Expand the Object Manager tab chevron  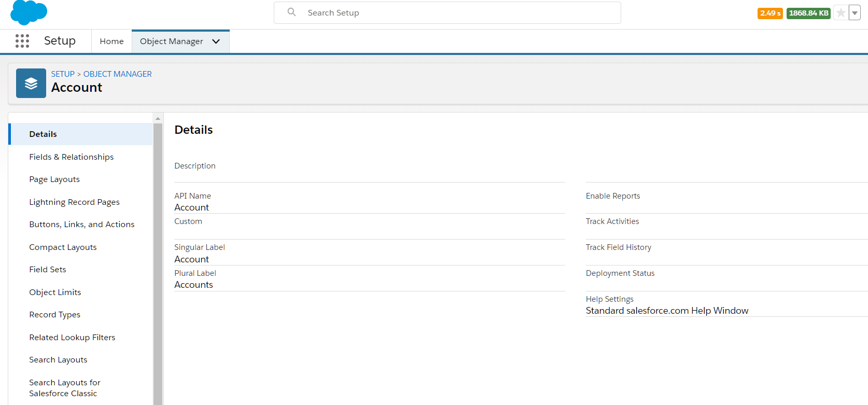[x=216, y=41]
